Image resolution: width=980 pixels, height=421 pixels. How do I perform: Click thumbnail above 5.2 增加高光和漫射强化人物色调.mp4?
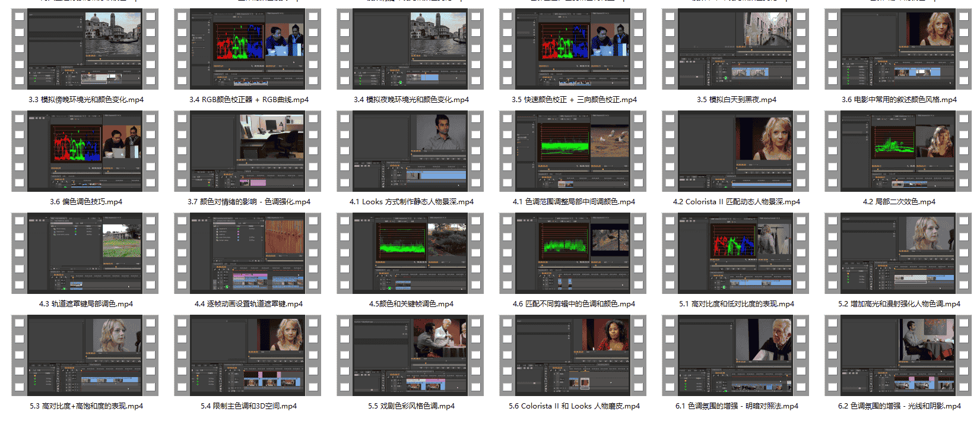[898, 254]
